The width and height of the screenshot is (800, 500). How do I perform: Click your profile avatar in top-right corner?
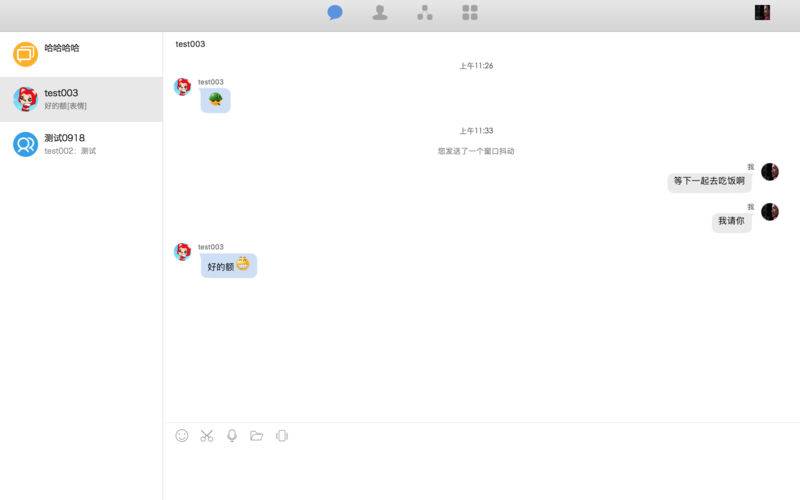(762, 13)
